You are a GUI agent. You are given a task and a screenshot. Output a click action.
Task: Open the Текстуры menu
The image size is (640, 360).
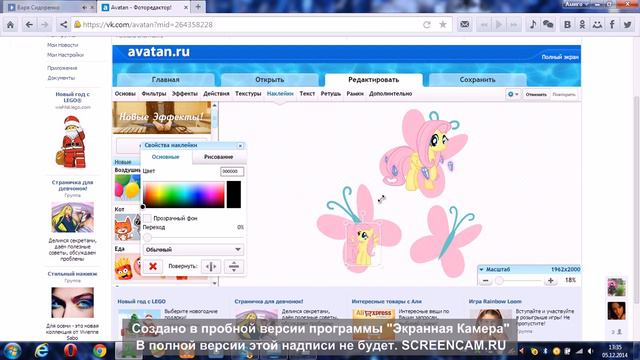(x=248, y=94)
